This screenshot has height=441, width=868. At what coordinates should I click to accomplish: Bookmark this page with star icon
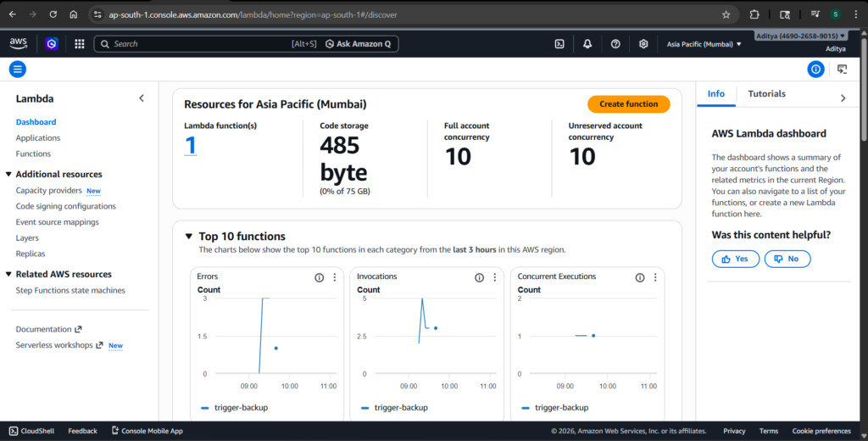coord(726,14)
